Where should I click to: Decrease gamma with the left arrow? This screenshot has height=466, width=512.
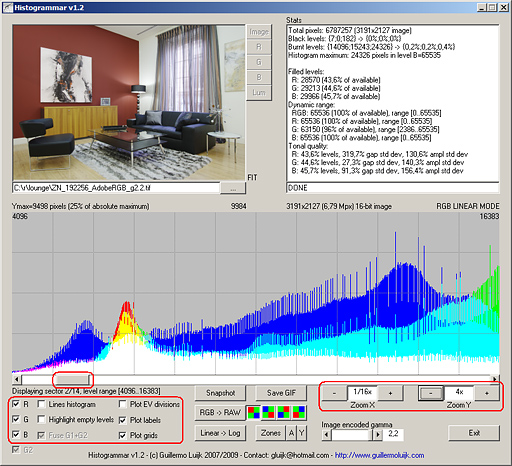(326, 434)
